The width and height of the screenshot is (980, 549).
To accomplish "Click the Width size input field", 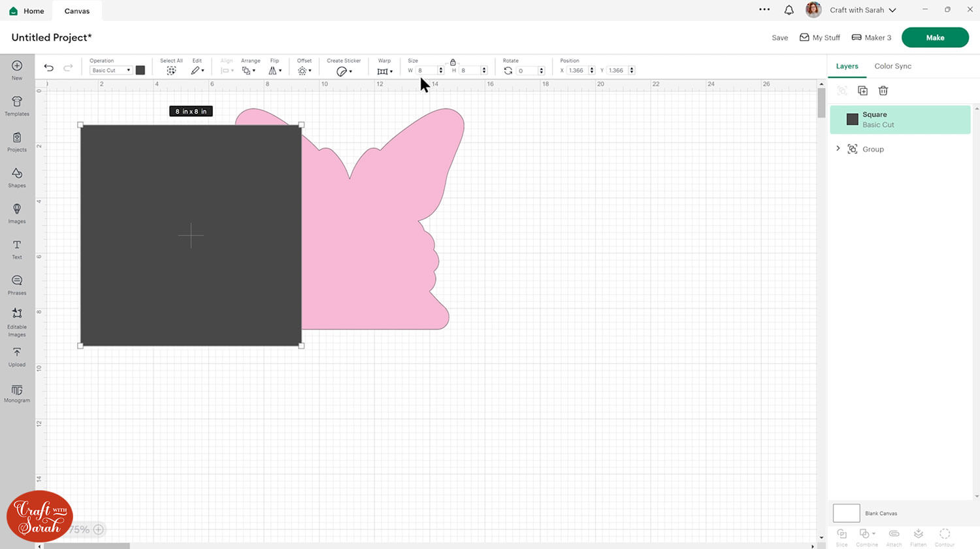I will [x=426, y=71].
